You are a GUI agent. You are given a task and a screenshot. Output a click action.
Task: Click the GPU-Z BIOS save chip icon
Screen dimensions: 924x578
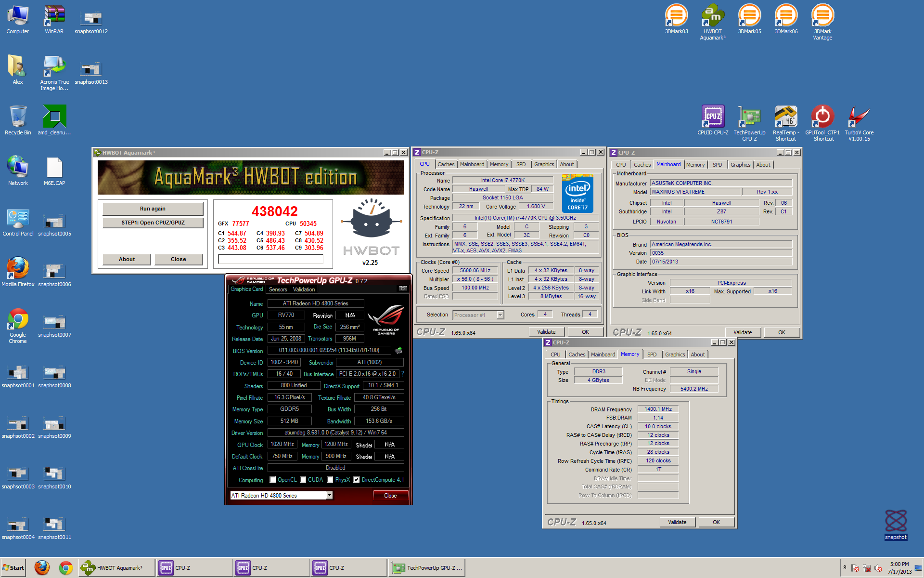(x=398, y=350)
